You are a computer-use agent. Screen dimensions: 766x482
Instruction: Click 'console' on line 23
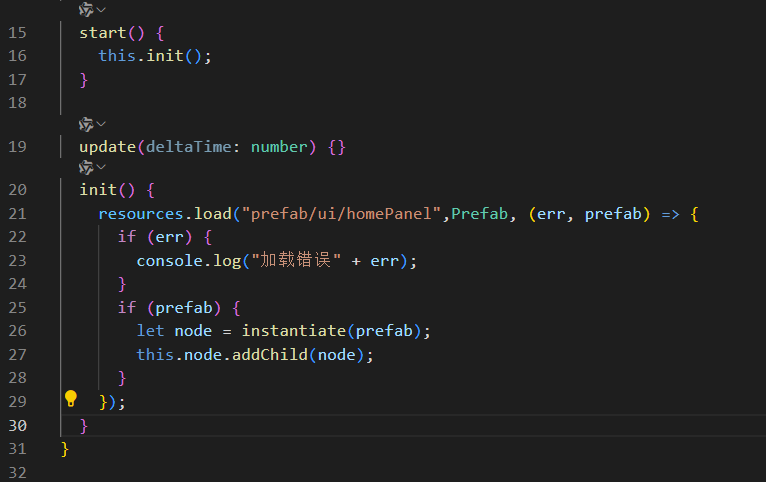point(170,261)
